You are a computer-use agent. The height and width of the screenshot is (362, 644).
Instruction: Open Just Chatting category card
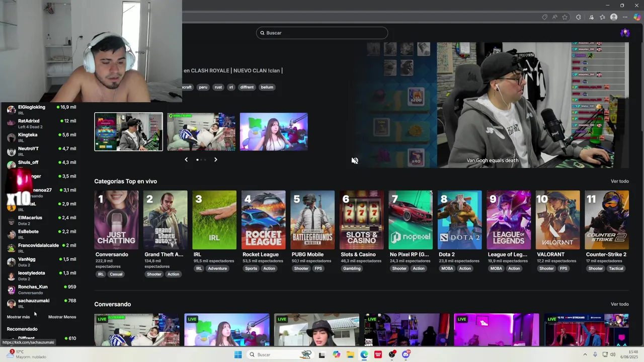[116, 220]
